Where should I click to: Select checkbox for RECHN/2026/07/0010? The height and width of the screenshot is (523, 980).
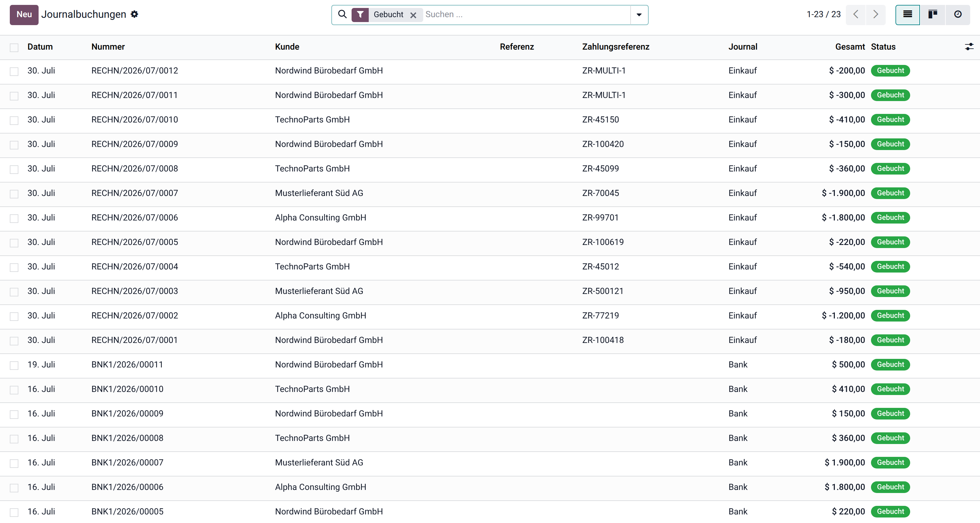click(14, 120)
